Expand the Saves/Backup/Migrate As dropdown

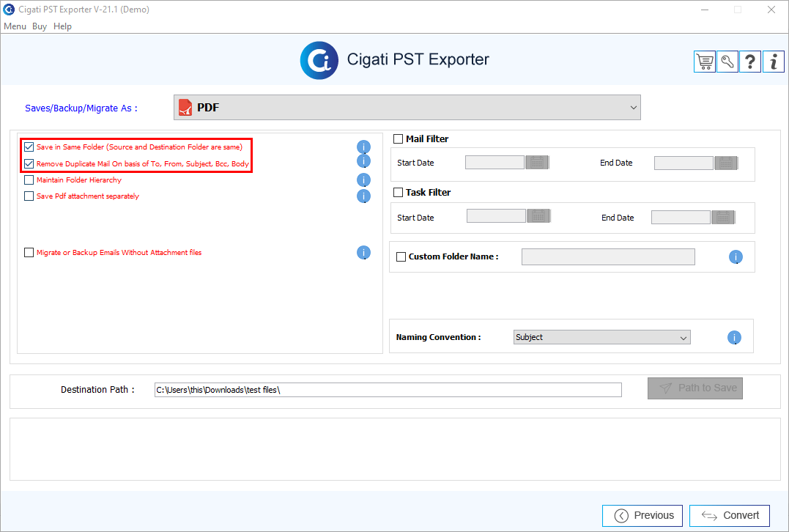tap(407, 107)
